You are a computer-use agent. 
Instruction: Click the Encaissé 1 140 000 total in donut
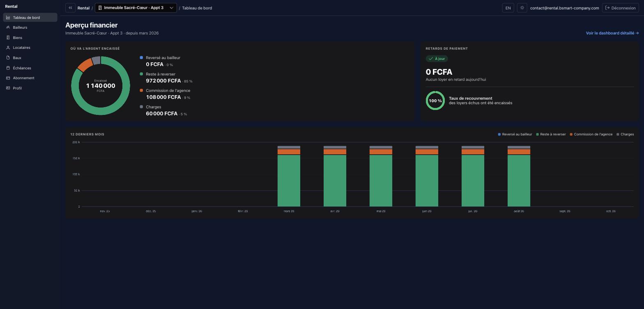point(101,85)
